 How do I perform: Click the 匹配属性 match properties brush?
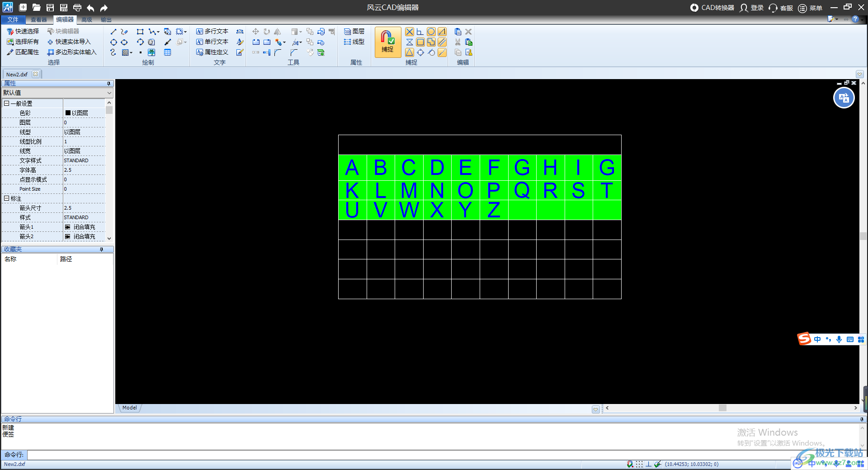tap(23, 52)
